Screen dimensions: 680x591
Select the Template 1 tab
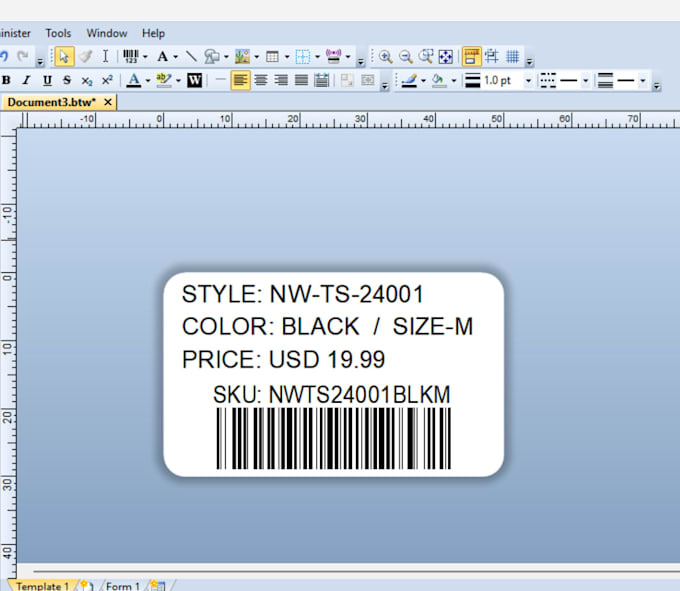tap(42, 586)
